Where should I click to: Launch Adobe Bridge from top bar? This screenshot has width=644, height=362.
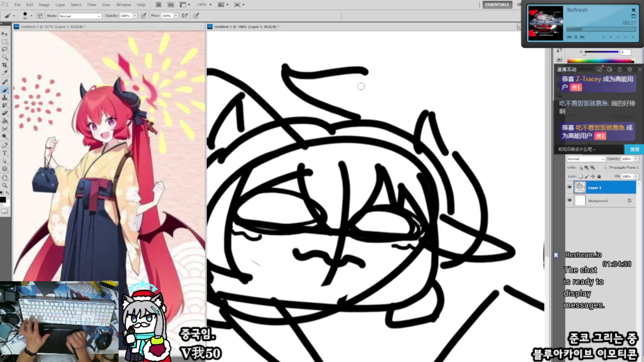pyautogui.click(x=159, y=5)
